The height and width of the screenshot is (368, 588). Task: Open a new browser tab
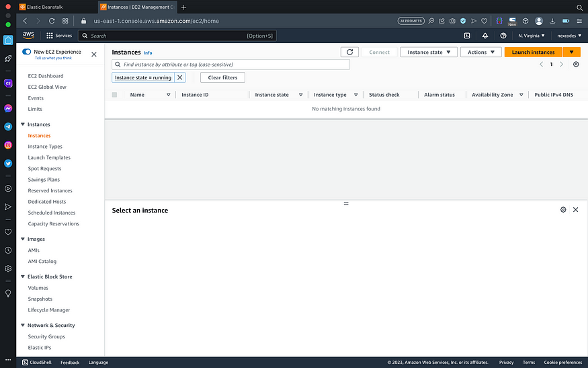[x=183, y=7]
